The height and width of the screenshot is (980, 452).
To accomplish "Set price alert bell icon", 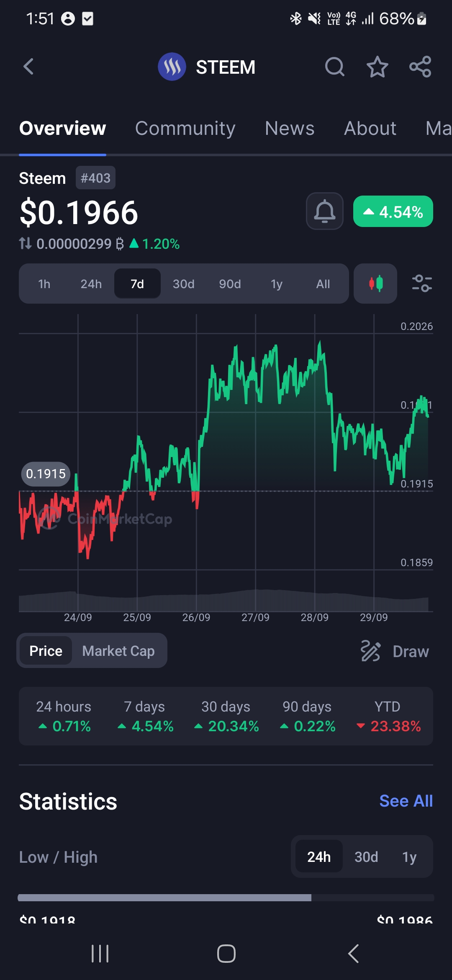I will (325, 211).
